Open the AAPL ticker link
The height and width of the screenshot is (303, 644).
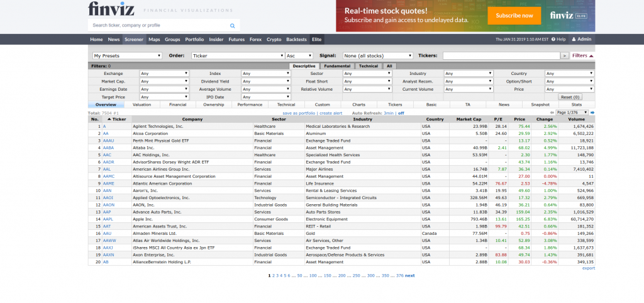(x=108, y=219)
